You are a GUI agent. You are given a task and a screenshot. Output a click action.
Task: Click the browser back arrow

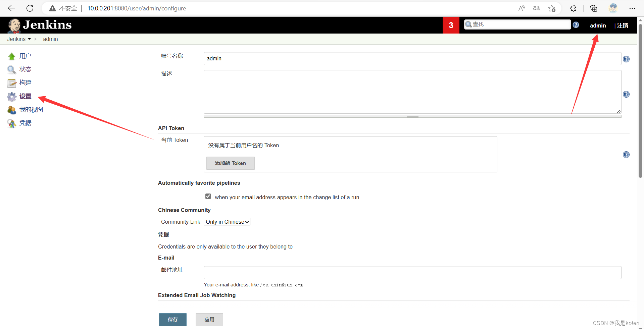11,8
